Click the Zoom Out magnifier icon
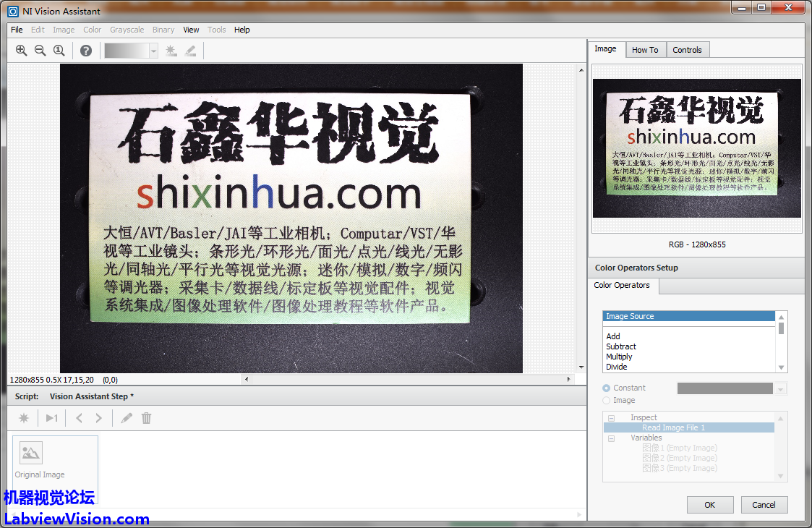This screenshot has width=812, height=528. coord(40,51)
